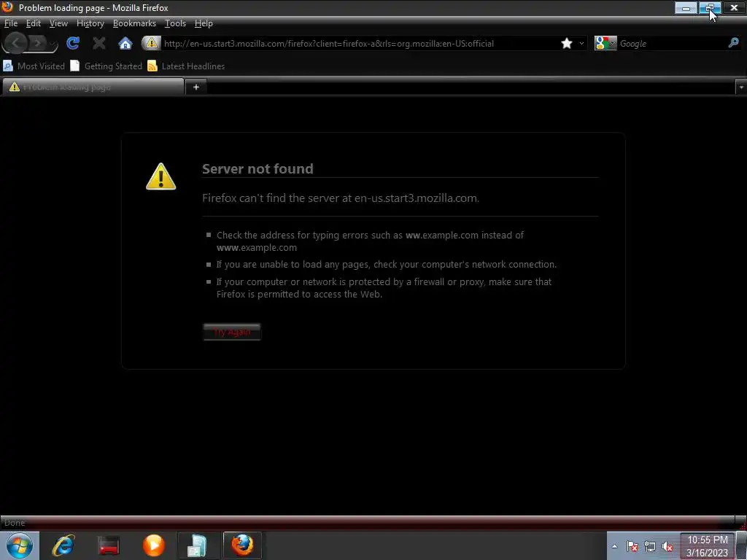Viewport: 747px width, 560px height.
Task: Click the yellow warning triangle on error page
Action: point(161,176)
